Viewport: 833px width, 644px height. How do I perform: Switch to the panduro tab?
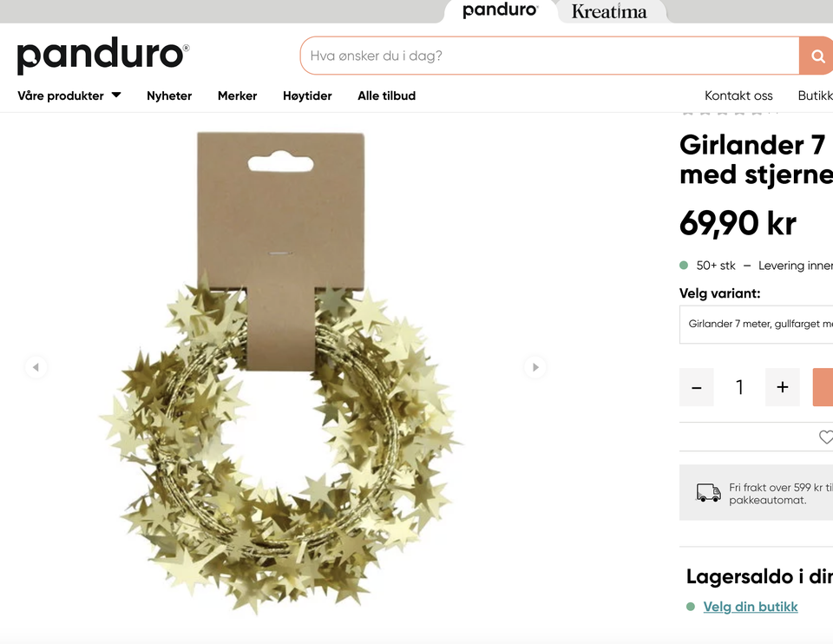500,10
